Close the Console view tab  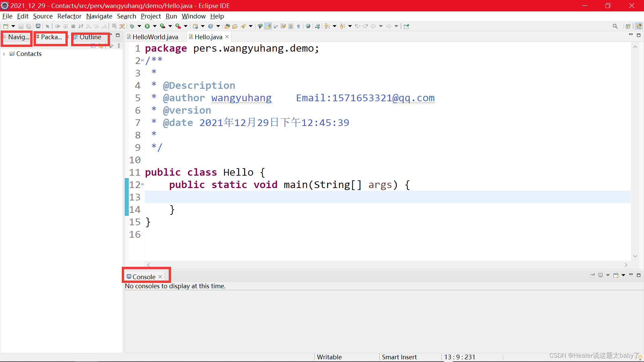(160, 277)
